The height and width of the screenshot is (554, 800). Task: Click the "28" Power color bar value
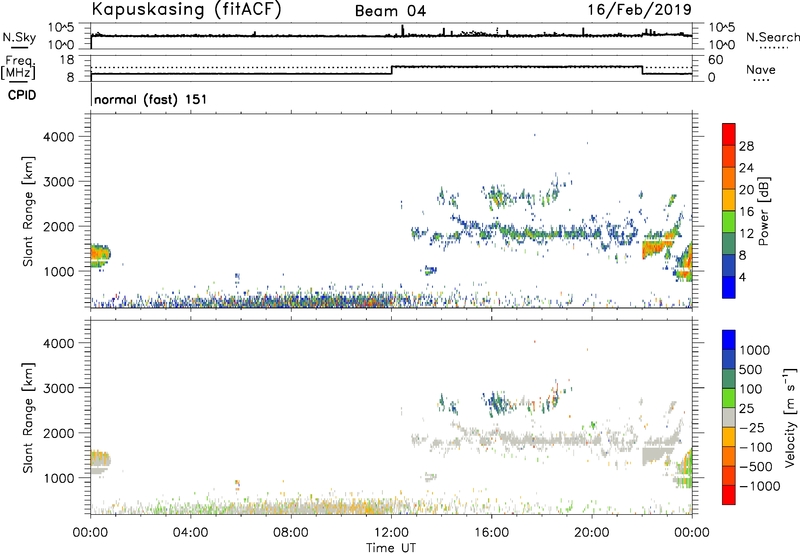(746, 146)
